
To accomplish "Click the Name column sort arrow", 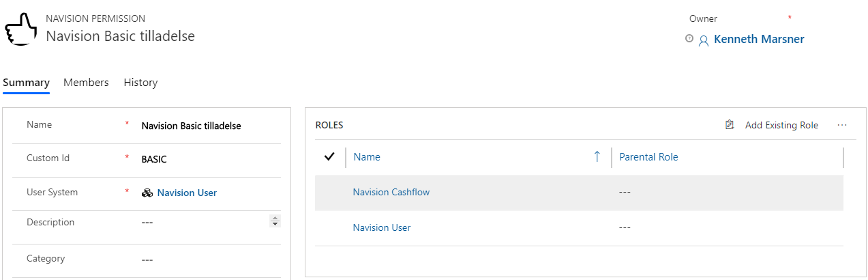I will (597, 157).
